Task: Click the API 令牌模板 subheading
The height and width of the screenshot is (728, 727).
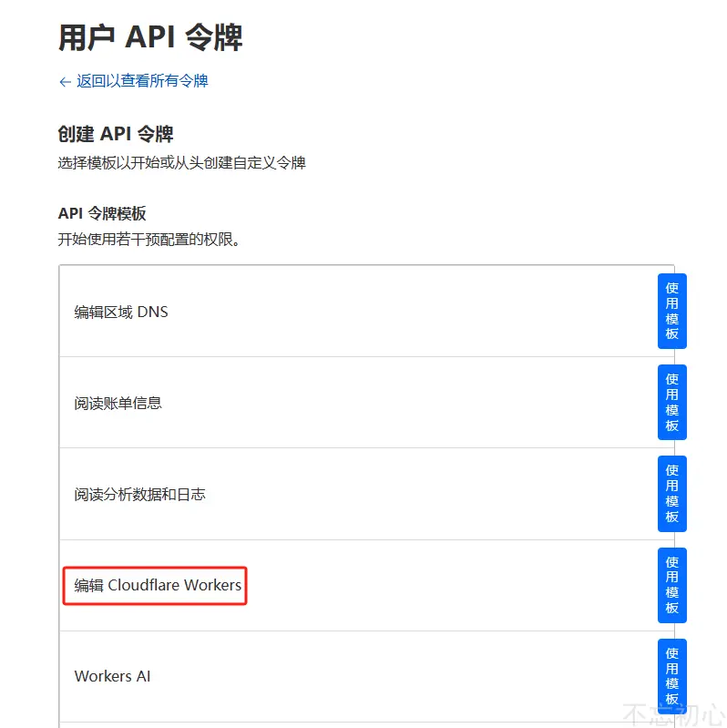Action: tap(102, 213)
